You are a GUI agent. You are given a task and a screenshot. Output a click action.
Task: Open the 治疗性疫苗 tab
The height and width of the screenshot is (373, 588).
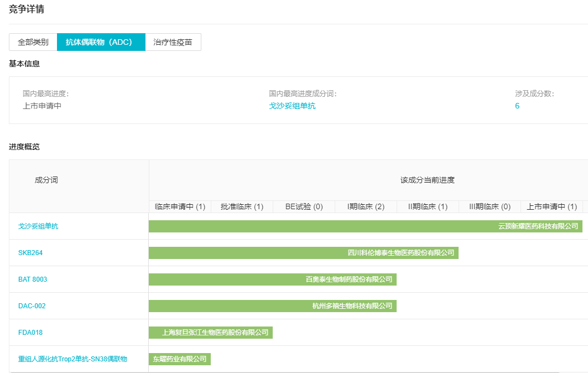173,42
